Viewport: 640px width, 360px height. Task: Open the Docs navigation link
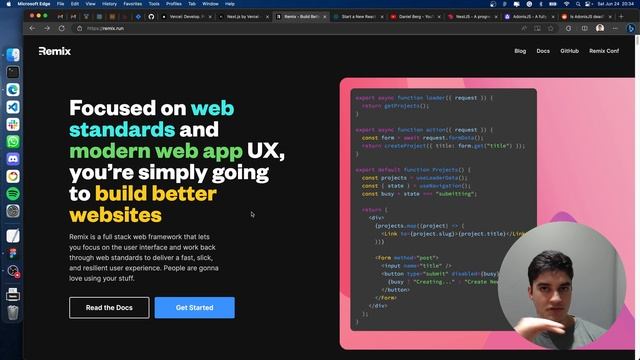click(543, 51)
